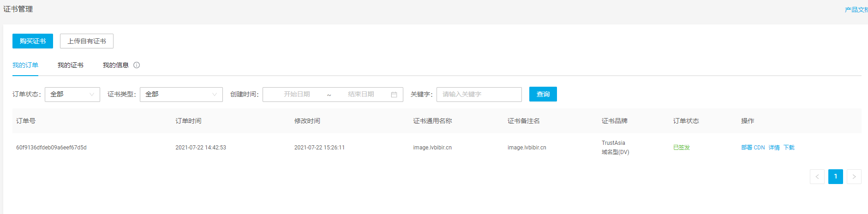Click the 下载 link for certificate
868x214 pixels.
click(789, 148)
